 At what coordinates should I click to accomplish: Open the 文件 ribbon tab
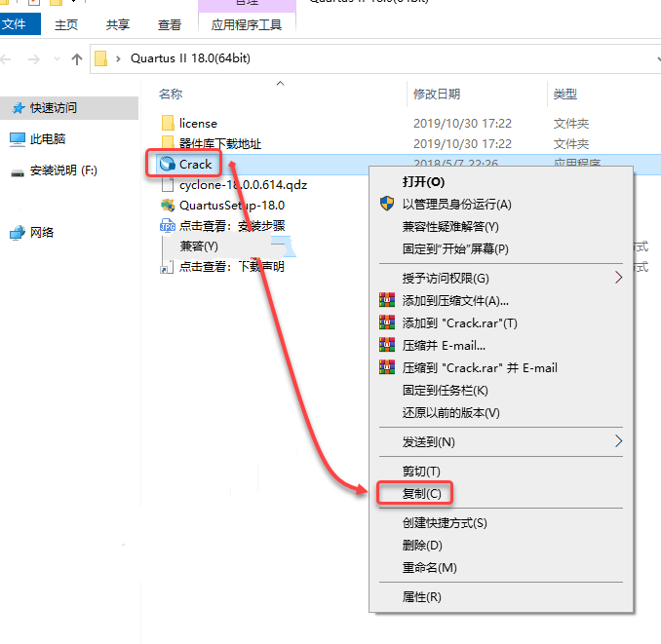[19, 24]
